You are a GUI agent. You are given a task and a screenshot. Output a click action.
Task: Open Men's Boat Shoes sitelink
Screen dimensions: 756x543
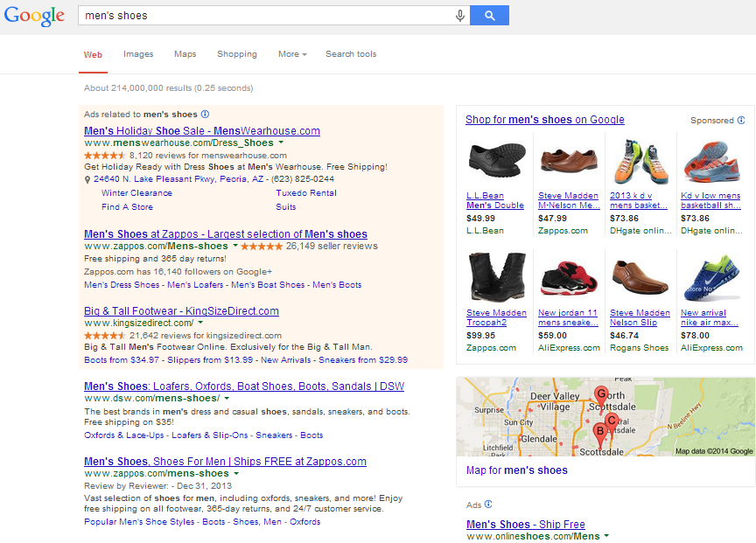268,285
